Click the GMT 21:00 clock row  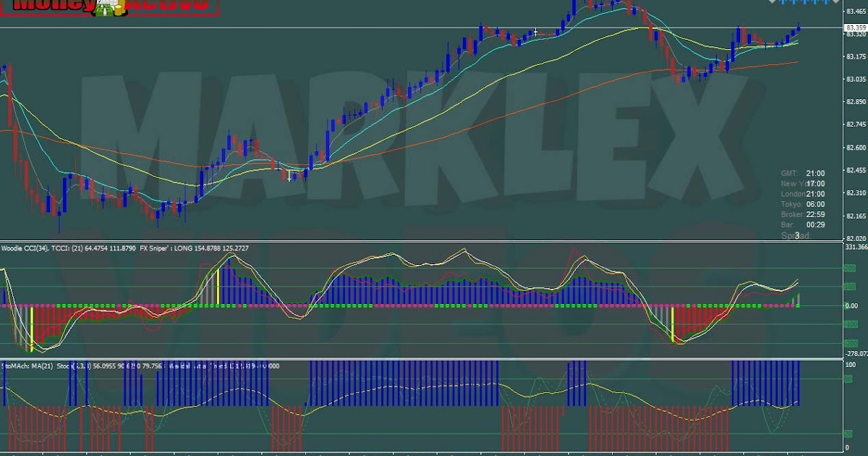click(x=803, y=174)
